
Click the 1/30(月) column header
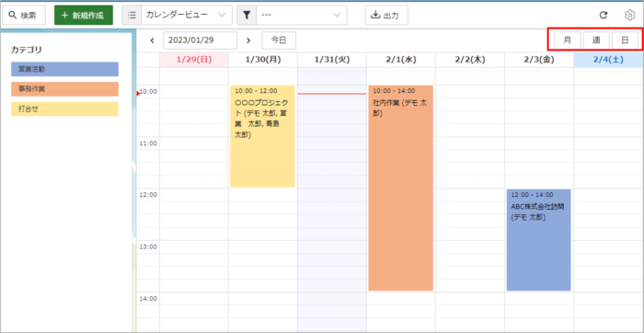tap(263, 60)
